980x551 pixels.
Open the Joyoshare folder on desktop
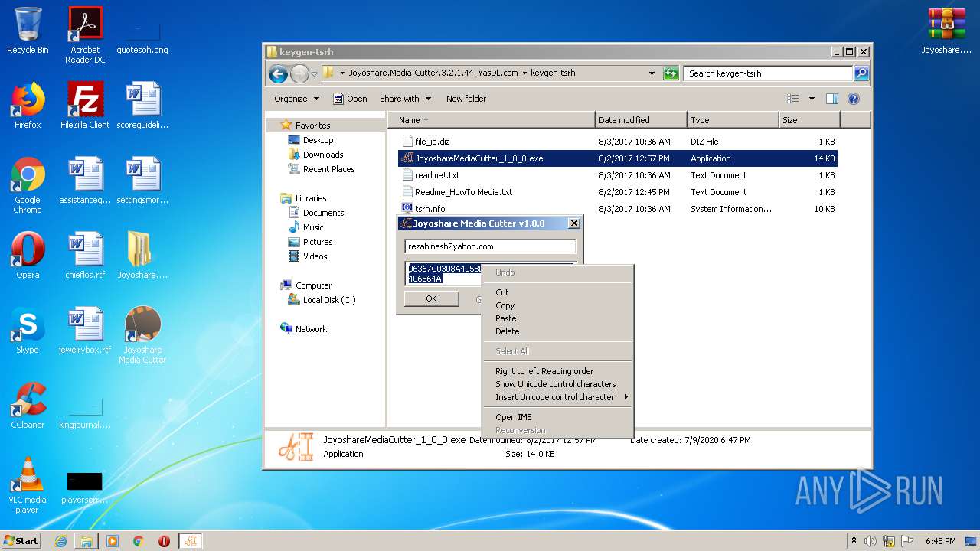[142, 256]
